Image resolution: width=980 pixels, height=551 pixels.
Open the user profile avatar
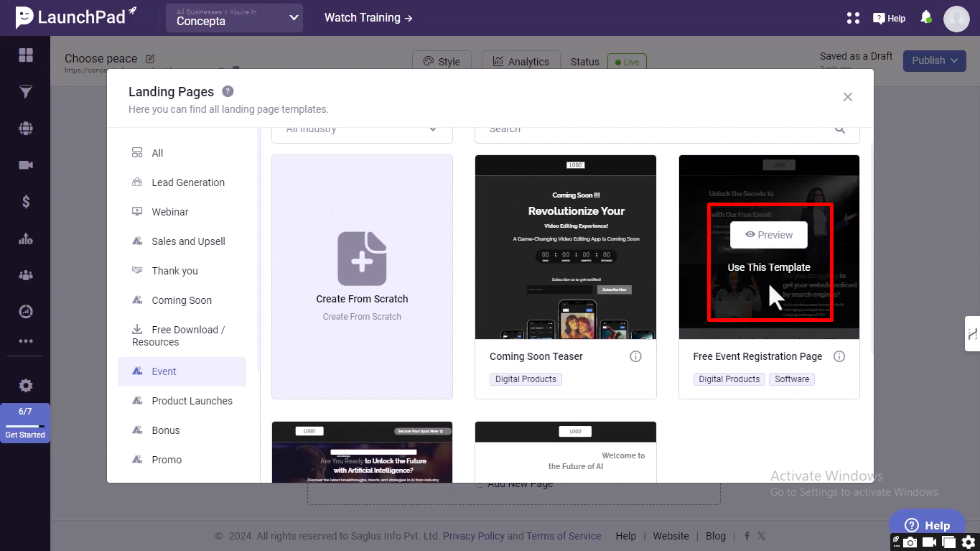(x=956, y=19)
